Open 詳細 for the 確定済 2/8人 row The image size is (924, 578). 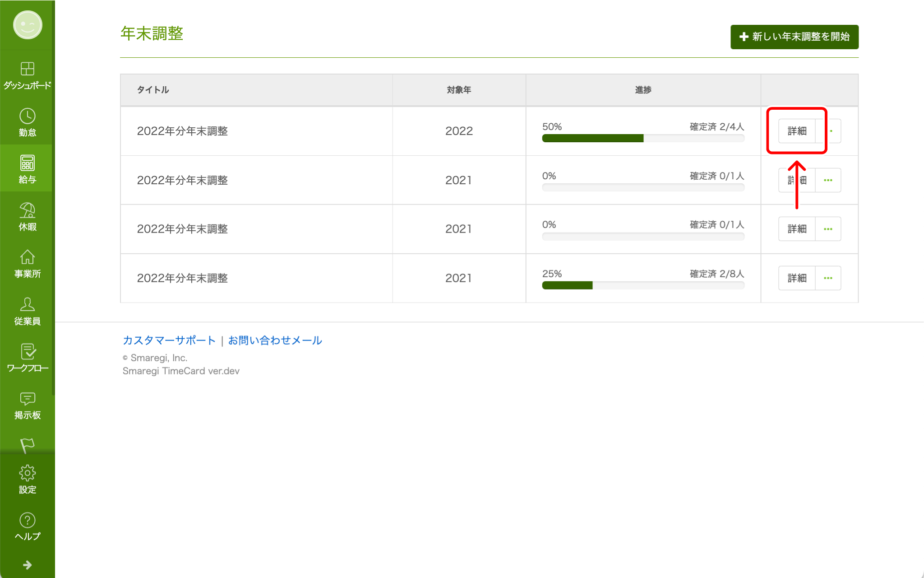click(797, 278)
